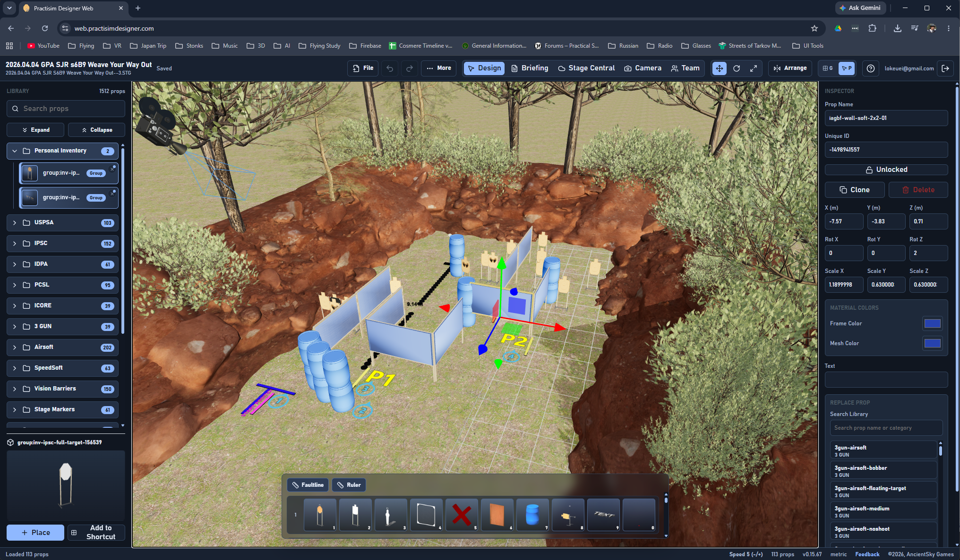Switch to the Stage Central tab

(x=586, y=68)
